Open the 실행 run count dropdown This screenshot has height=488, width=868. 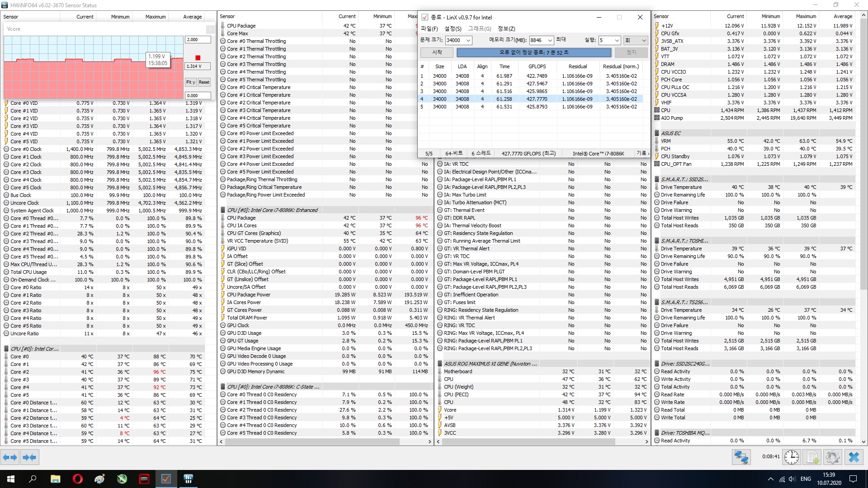tap(617, 40)
